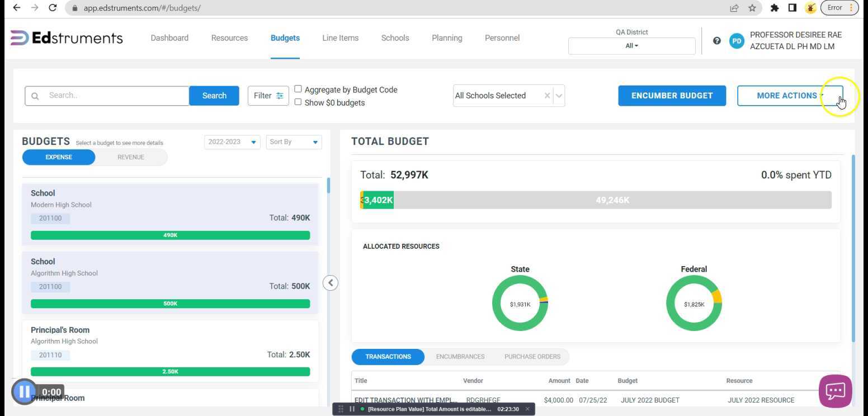Enable Aggregate by Budget Code

[x=298, y=89]
